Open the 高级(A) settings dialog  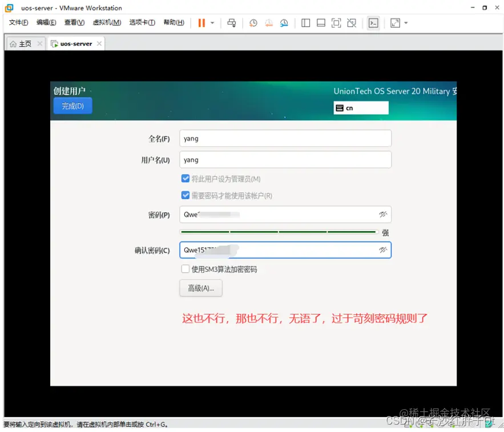click(x=200, y=288)
